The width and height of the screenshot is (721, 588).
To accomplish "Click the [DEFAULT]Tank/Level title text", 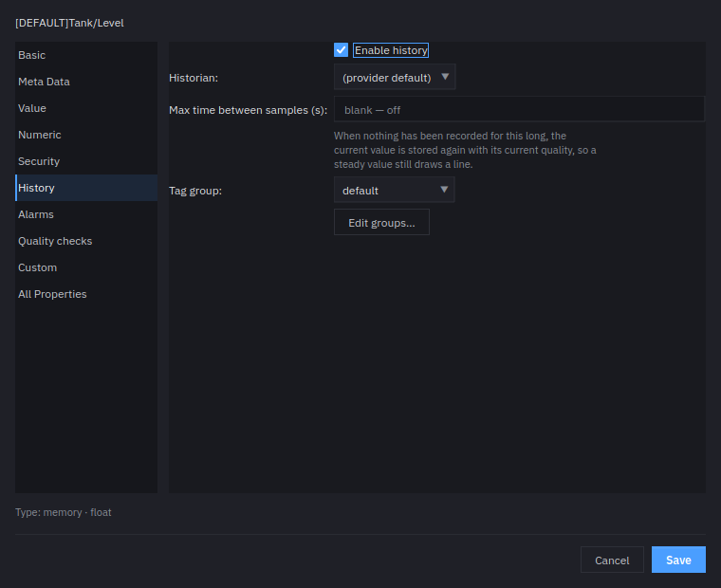I will [x=69, y=23].
